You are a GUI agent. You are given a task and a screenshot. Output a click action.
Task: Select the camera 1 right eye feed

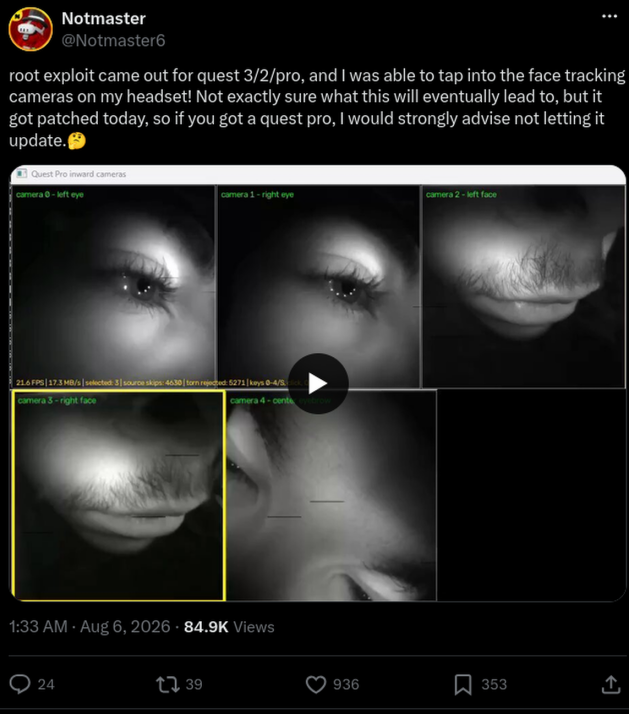[x=318, y=286]
